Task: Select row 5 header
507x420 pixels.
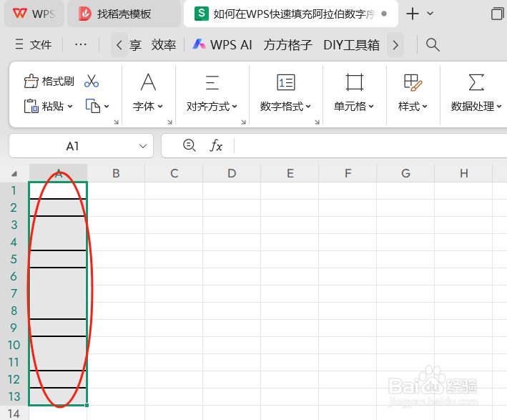Action: (14, 259)
